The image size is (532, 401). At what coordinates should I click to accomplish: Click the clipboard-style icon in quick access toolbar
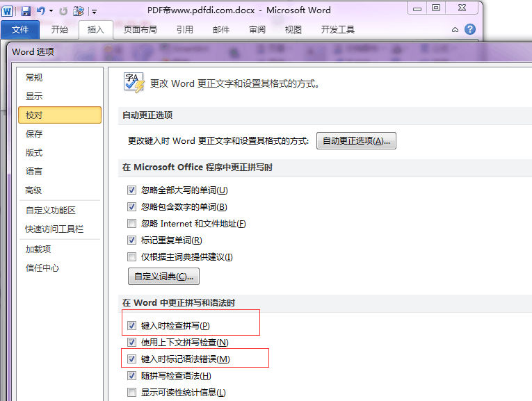79,11
